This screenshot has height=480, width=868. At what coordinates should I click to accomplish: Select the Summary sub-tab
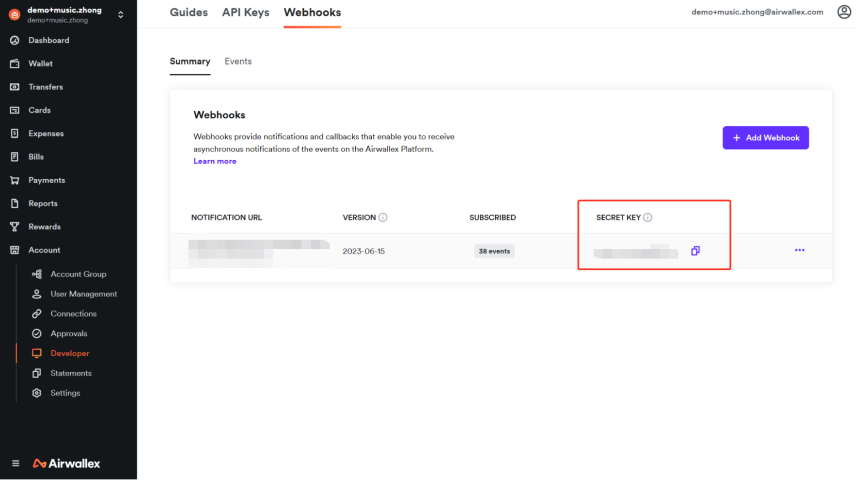click(x=190, y=62)
